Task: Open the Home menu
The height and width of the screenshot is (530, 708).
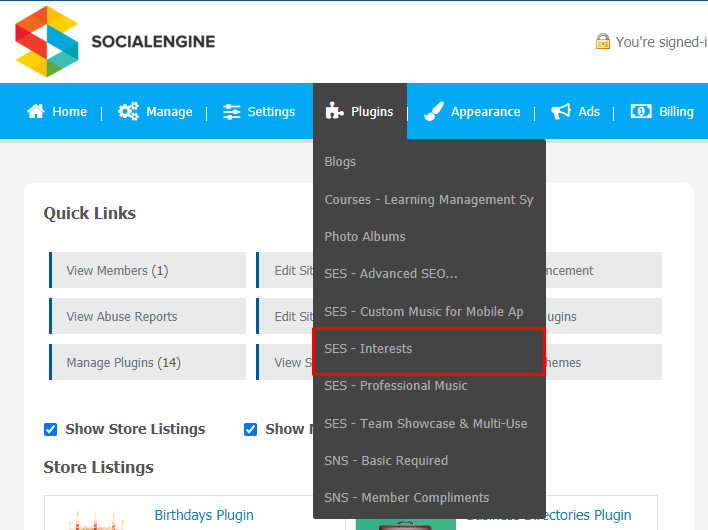Action: click(x=57, y=112)
